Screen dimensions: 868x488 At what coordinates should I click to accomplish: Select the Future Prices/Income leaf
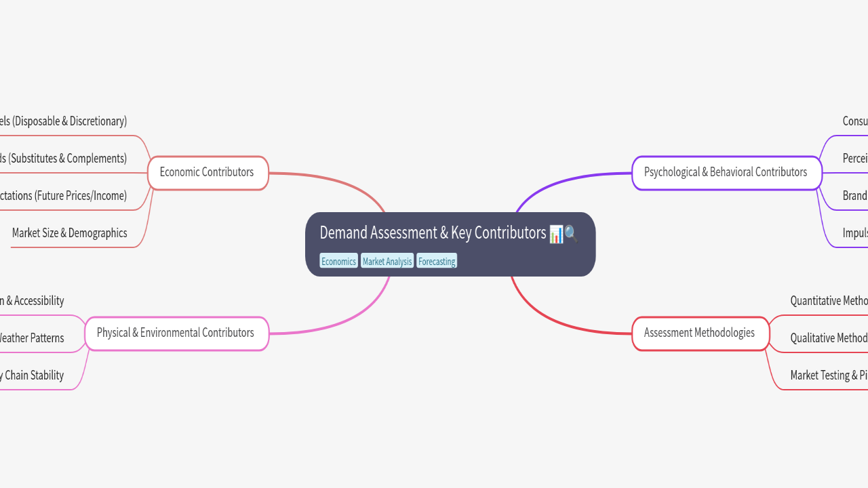coord(64,196)
